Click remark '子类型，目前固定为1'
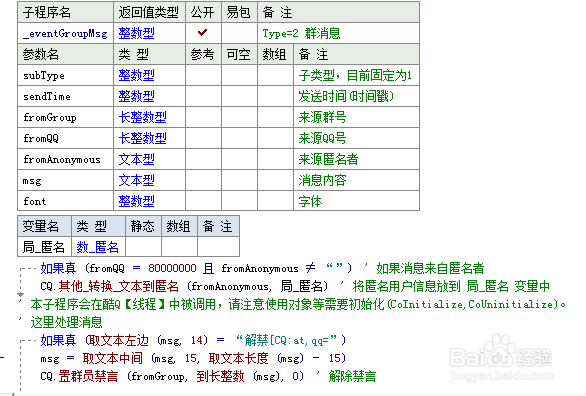 click(x=355, y=75)
